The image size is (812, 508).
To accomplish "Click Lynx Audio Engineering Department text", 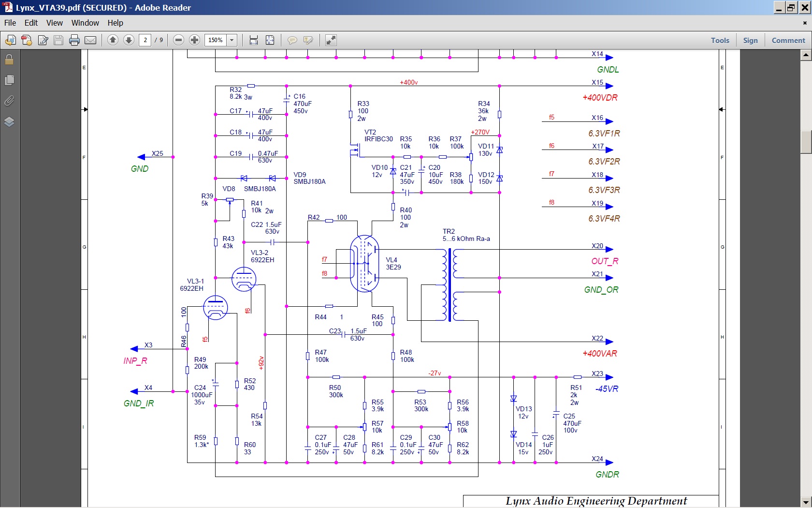I will (x=596, y=501).
